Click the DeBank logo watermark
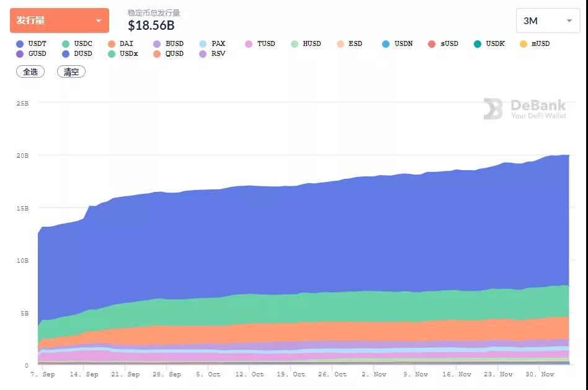This screenshot has width=588, height=390. coord(525,109)
